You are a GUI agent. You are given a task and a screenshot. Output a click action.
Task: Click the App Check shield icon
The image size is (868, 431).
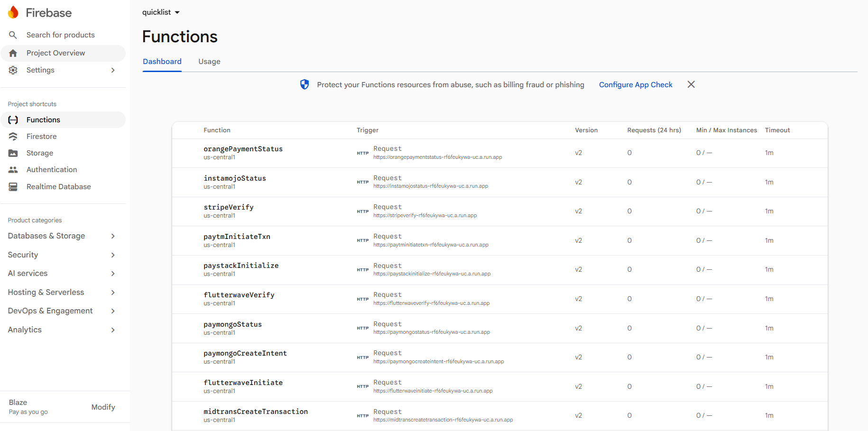305,84
